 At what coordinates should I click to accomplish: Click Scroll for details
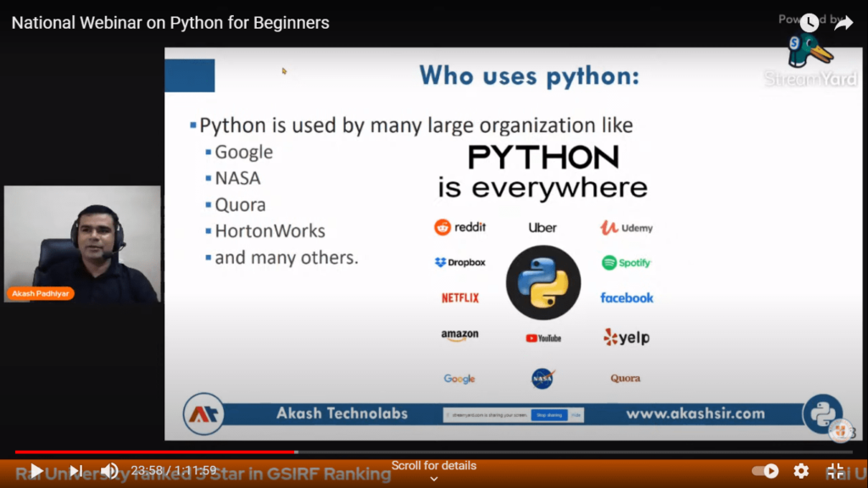coord(434,465)
